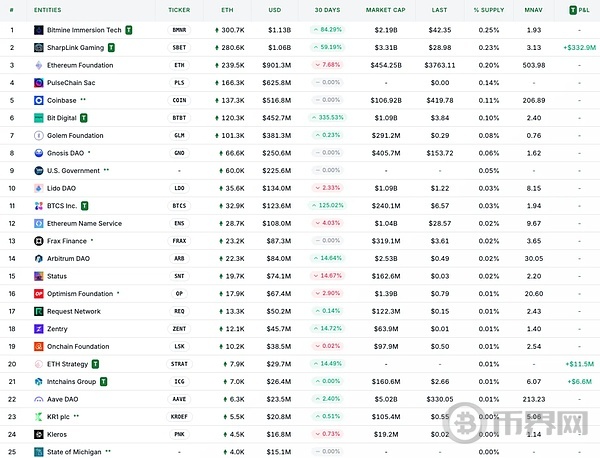Image resolution: width=600 pixels, height=458 pixels.
Task: Open the Ethereum Name Service entity name
Action: point(84,223)
